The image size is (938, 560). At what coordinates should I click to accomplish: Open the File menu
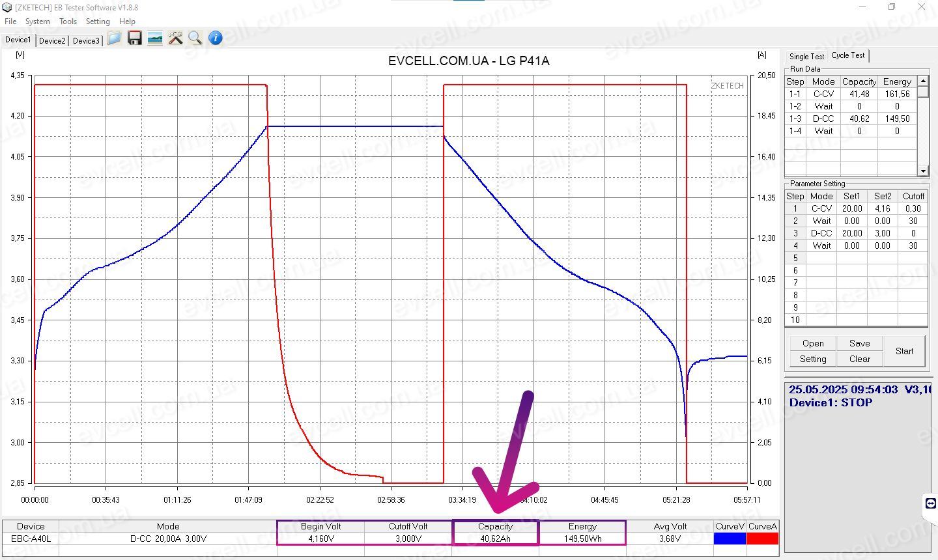pyautogui.click(x=10, y=21)
